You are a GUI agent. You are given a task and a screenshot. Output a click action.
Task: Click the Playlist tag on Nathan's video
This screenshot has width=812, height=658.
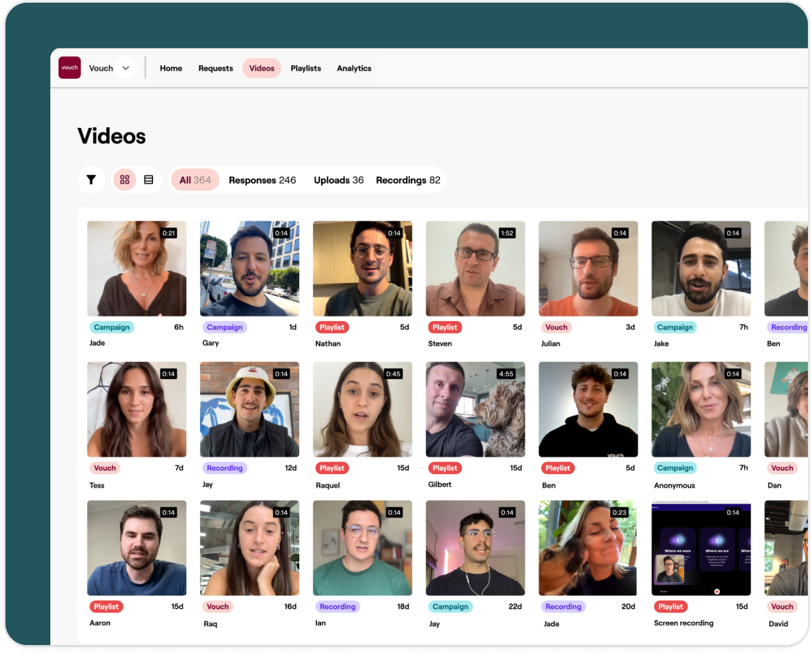coord(331,327)
